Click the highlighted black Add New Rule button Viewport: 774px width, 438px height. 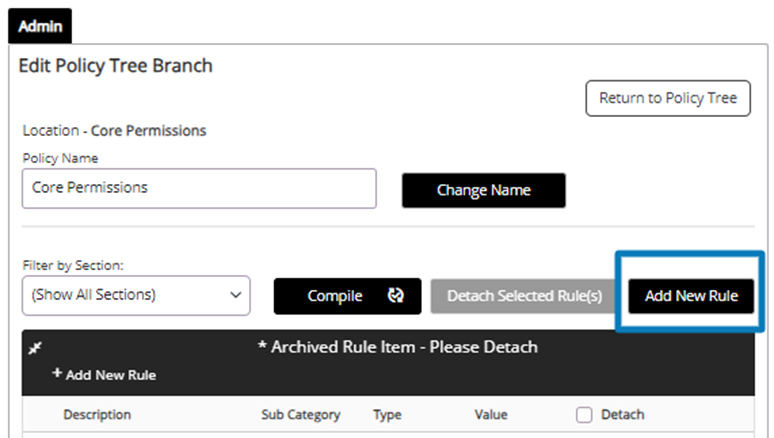[x=691, y=296]
